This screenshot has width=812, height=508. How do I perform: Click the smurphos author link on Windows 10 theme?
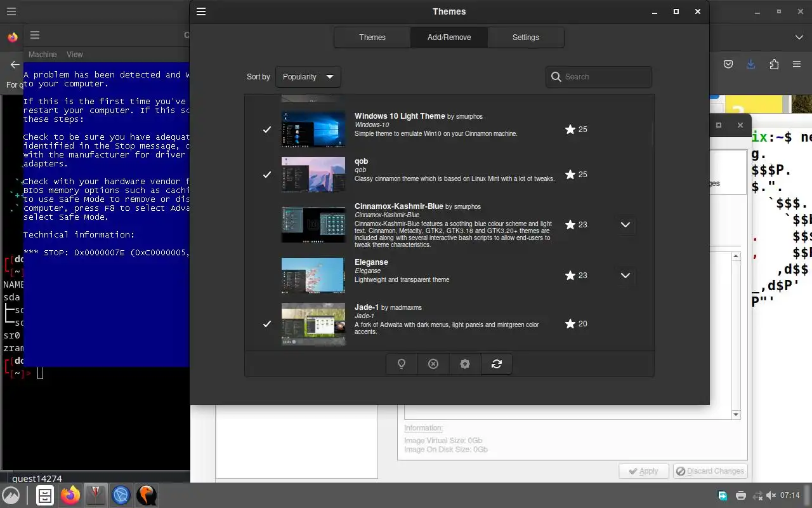[469, 117]
